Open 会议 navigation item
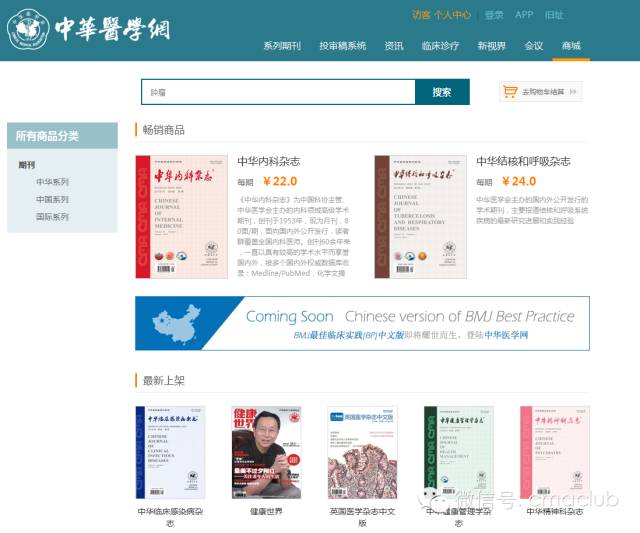640x533 pixels. click(534, 46)
